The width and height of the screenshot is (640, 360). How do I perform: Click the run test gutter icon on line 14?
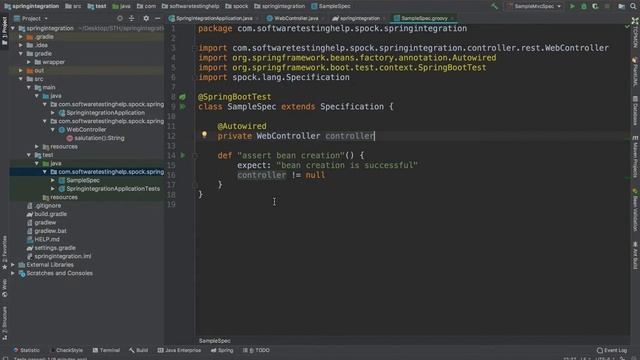pyautogui.click(x=183, y=155)
